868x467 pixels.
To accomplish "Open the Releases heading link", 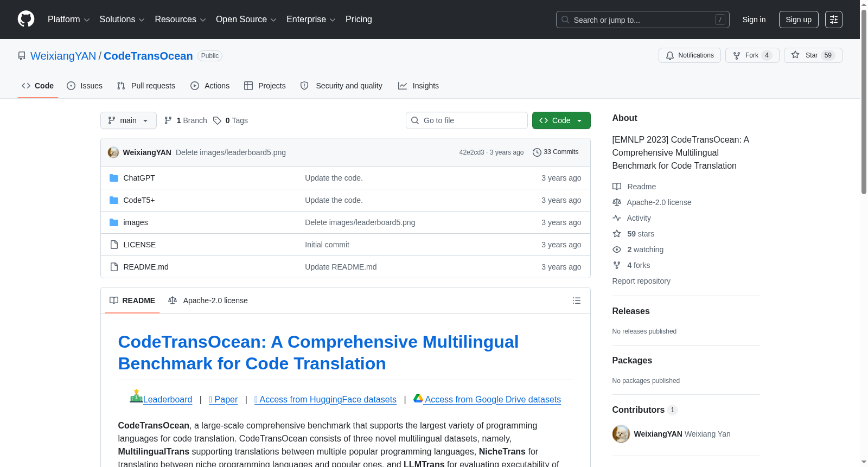I will (631, 311).
